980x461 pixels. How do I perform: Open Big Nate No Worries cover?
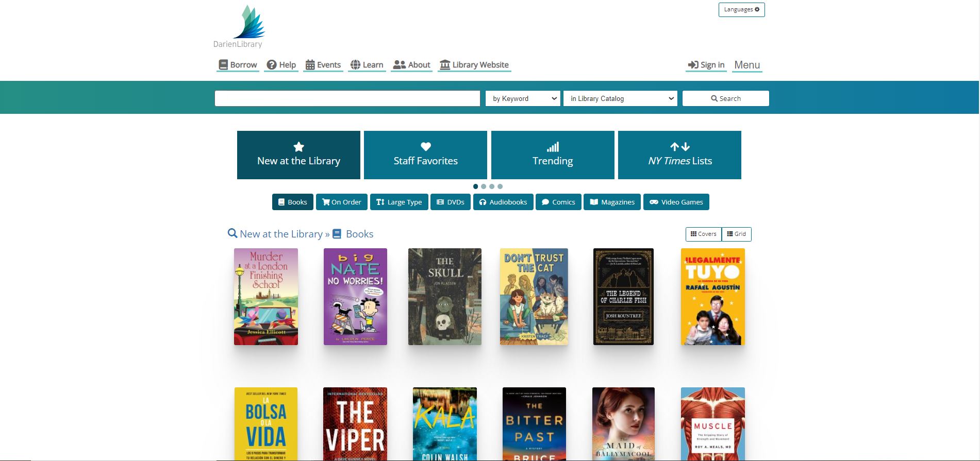point(355,297)
